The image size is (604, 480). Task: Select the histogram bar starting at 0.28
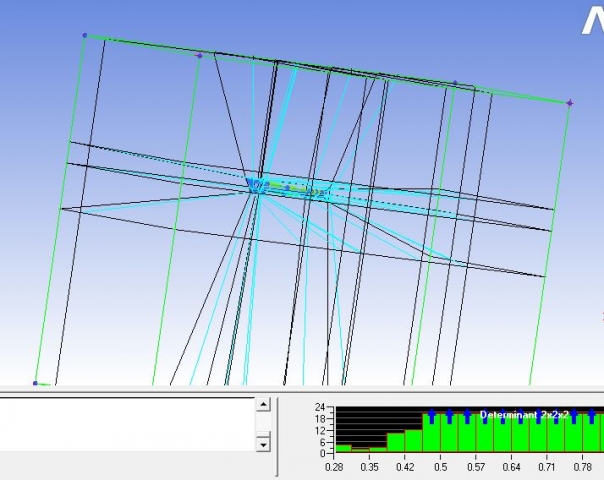[343, 448]
